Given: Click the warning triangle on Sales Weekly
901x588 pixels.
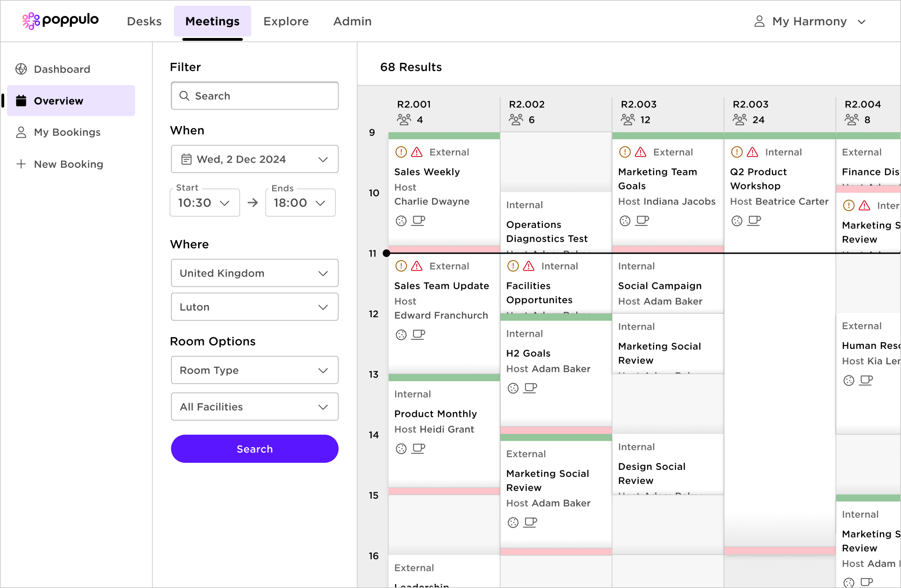Looking at the screenshot, I should click(x=417, y=152).
